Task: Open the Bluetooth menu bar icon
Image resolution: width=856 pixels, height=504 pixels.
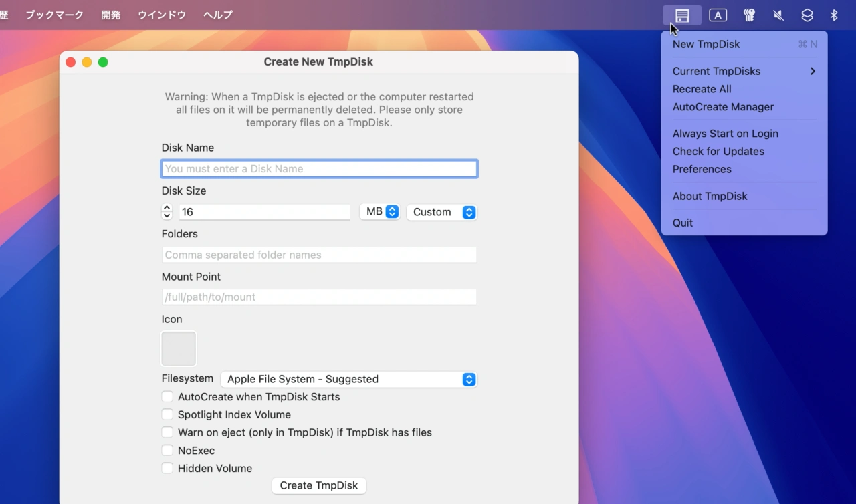Action: coord(834,15)
